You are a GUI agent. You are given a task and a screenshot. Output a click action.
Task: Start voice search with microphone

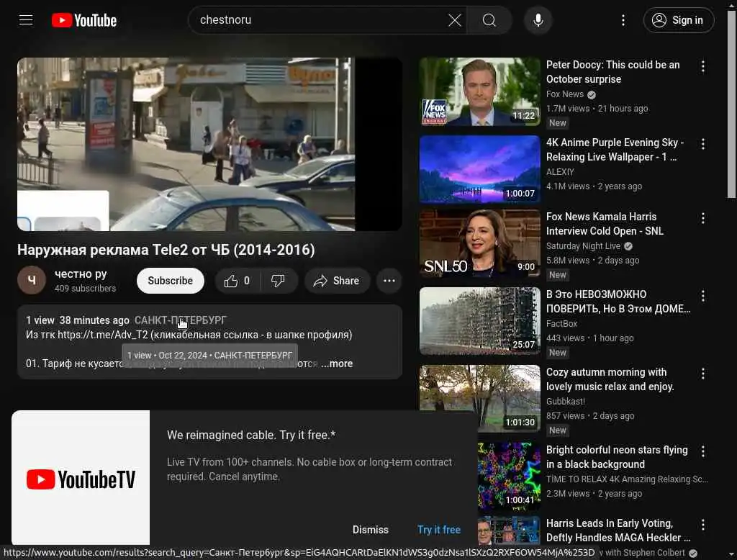click(x=538, y=20)
